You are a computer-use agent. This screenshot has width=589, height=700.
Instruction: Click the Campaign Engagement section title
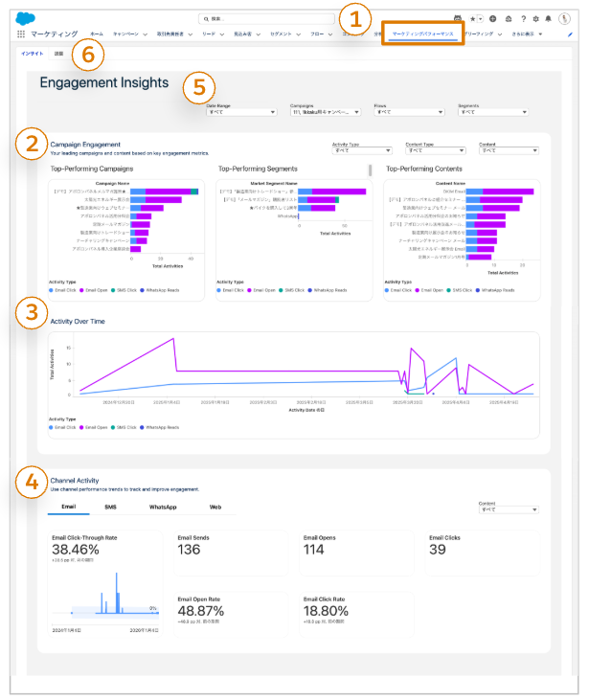(85, 145)
